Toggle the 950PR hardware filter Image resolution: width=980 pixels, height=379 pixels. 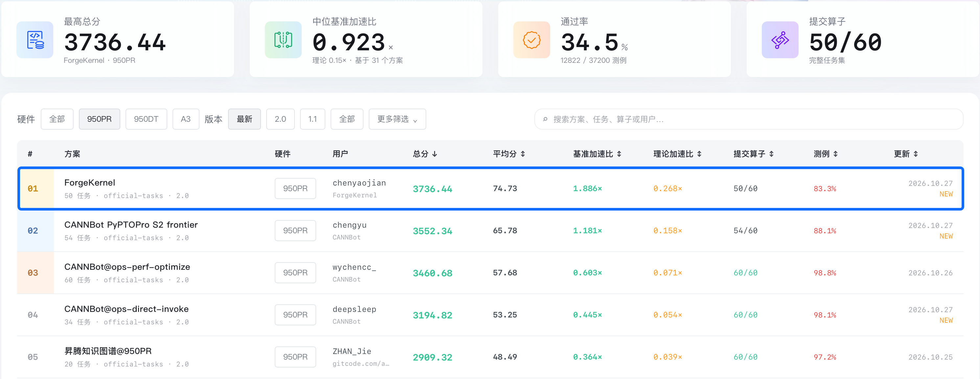(99, 119)
